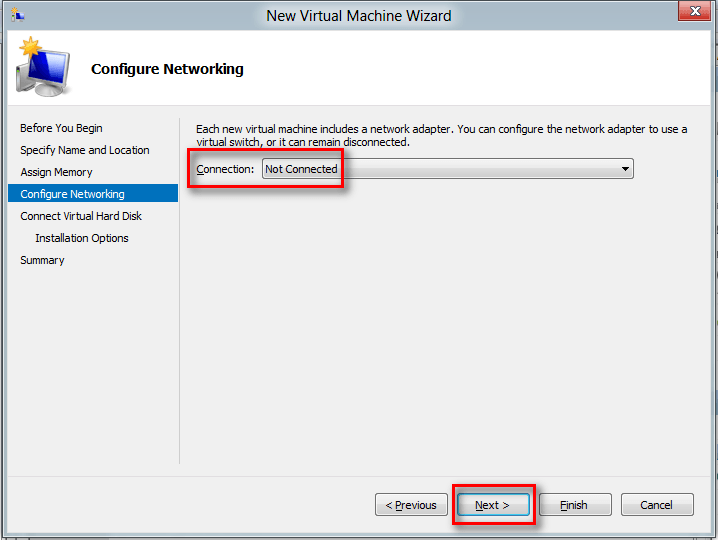Click the wizard icon in the title bar

pos(17,14)
